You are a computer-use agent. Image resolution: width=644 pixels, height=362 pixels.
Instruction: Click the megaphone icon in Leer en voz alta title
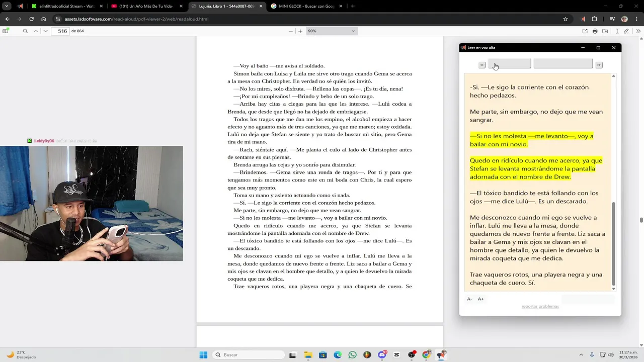tap(463, 48)
